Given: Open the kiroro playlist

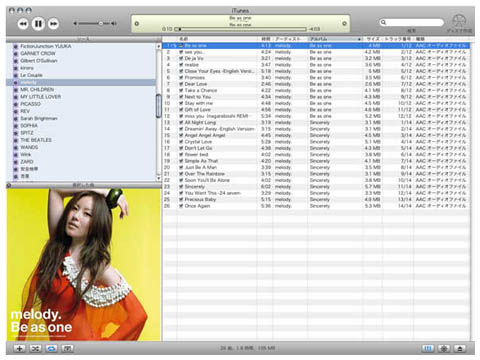Looking at the screenshot, I should click(x=81, y=68).
